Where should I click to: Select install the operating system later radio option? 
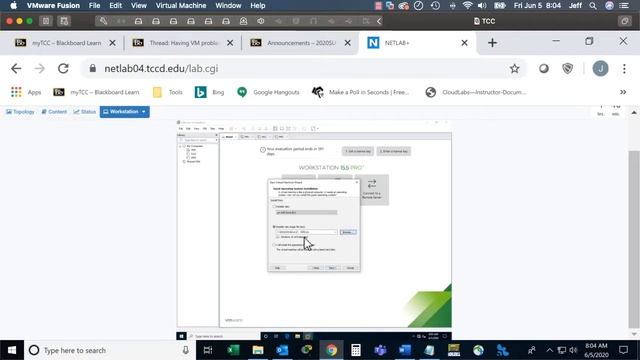click(274, 245)
